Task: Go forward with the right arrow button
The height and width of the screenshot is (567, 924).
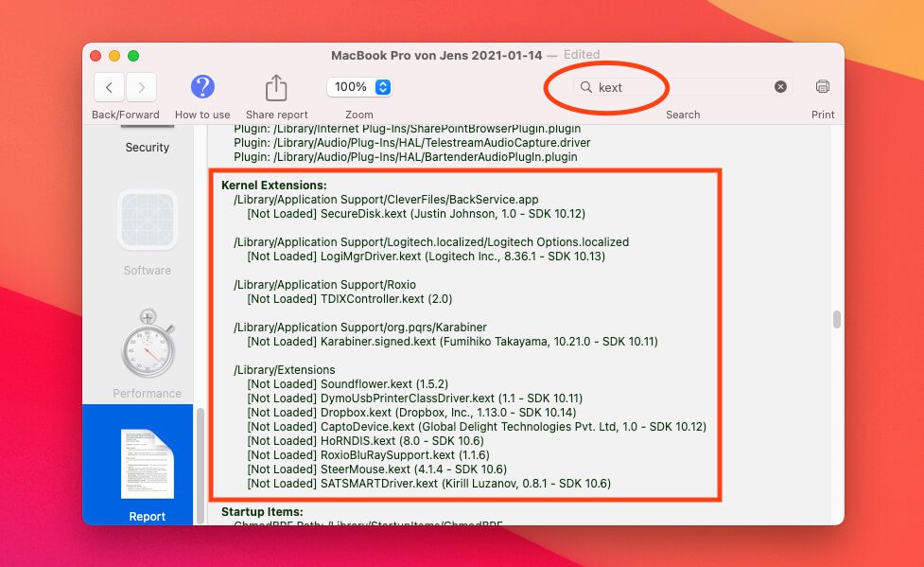Action: [142, 88]
